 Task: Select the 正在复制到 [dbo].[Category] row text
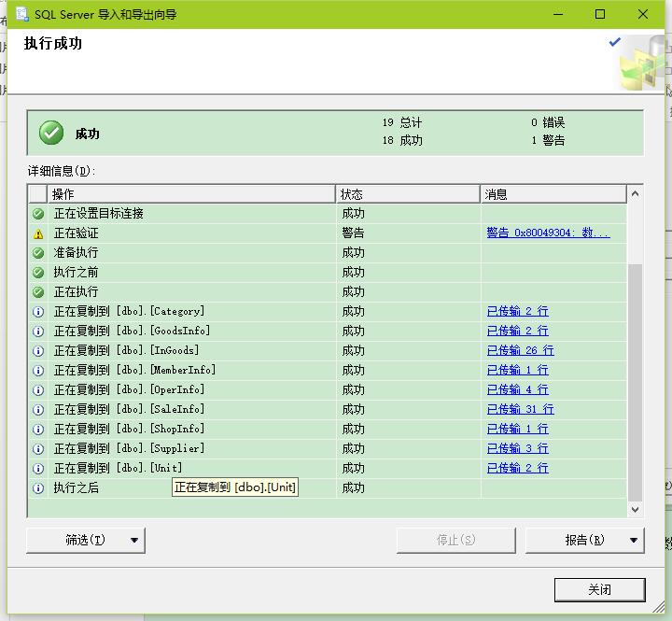coord(129,311)
